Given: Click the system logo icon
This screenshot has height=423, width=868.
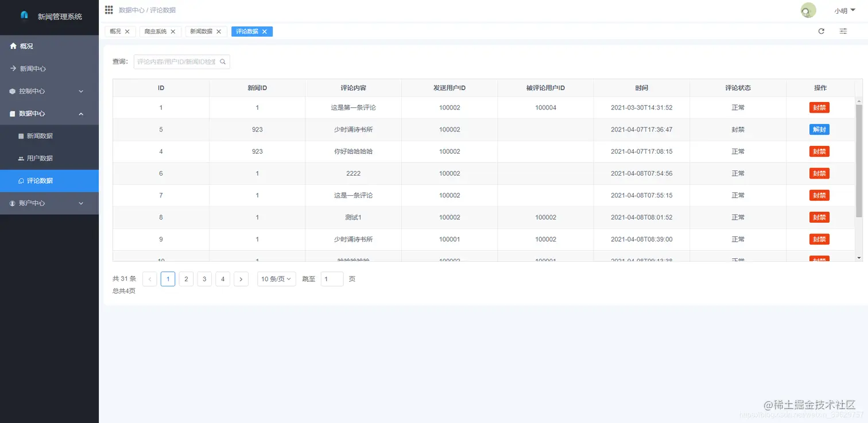Looking at the screenshot, I should [x=24, y=15].
